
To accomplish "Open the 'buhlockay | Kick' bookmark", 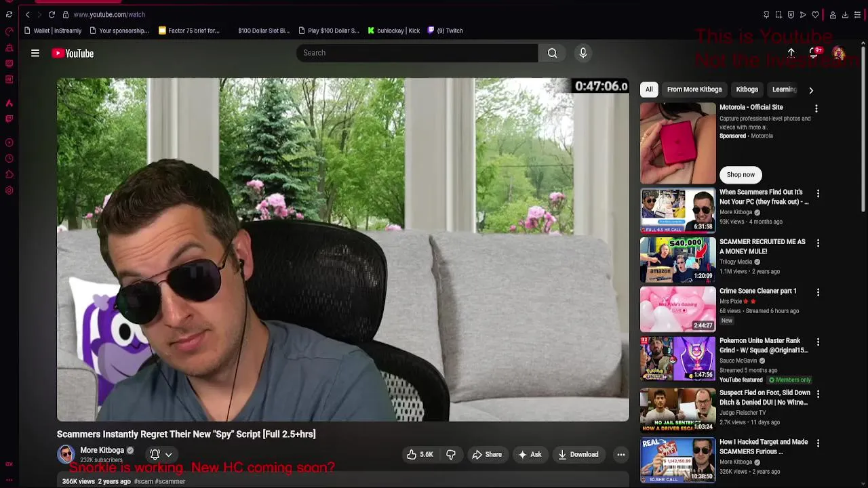I will coord(394,30).
